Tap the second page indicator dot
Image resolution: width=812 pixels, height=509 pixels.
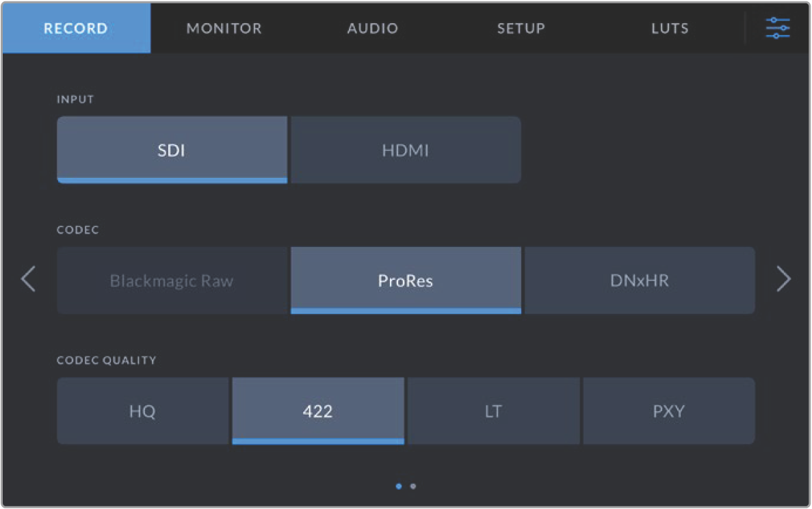(412, 486)
